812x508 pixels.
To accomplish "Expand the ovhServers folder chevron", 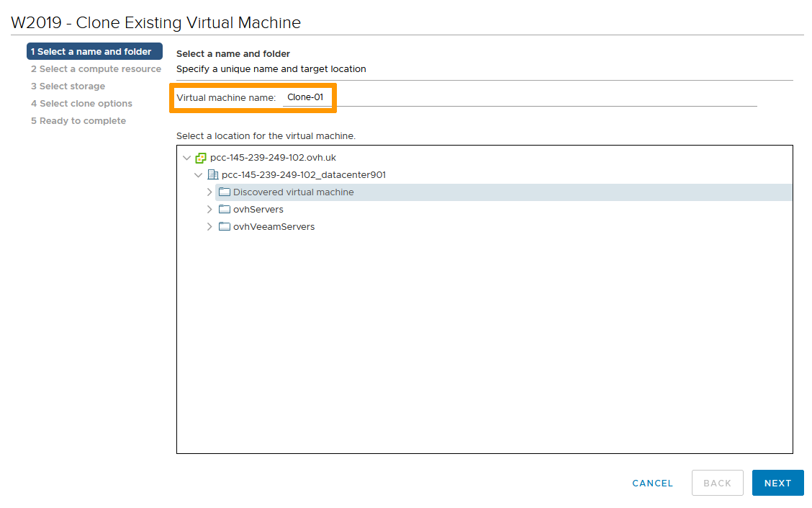I will [209, 210].
